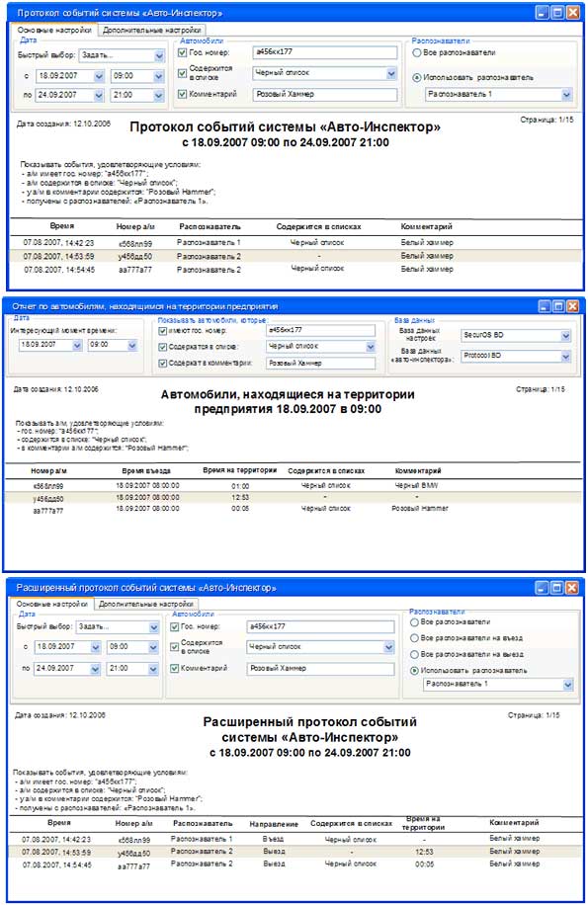The width and height of the screenshot is (588, 905).
Task: Toggle имеют гос. номер checkbox in Отчет window
Action: (163, 331)
